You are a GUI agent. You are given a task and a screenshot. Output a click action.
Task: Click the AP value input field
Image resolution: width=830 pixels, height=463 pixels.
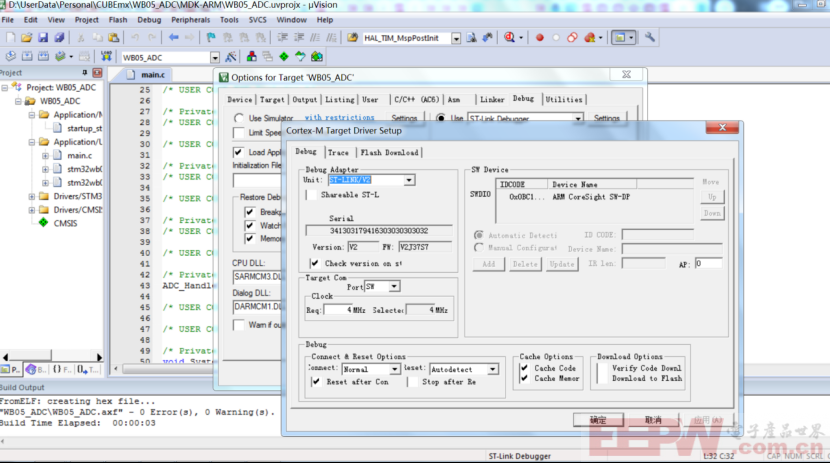pos(708,264)
